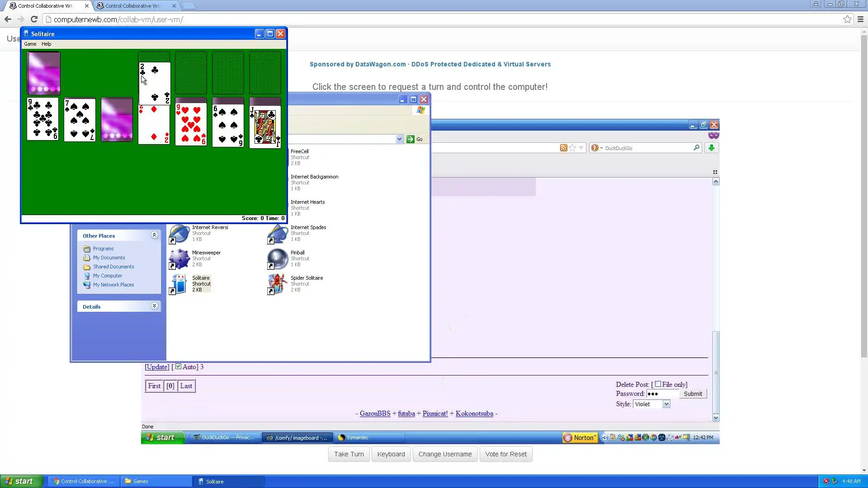Launch Spider Solitaire shortcut icon
Image resolution: width=868 pixels, height=488 pixels.
[278, 284]
